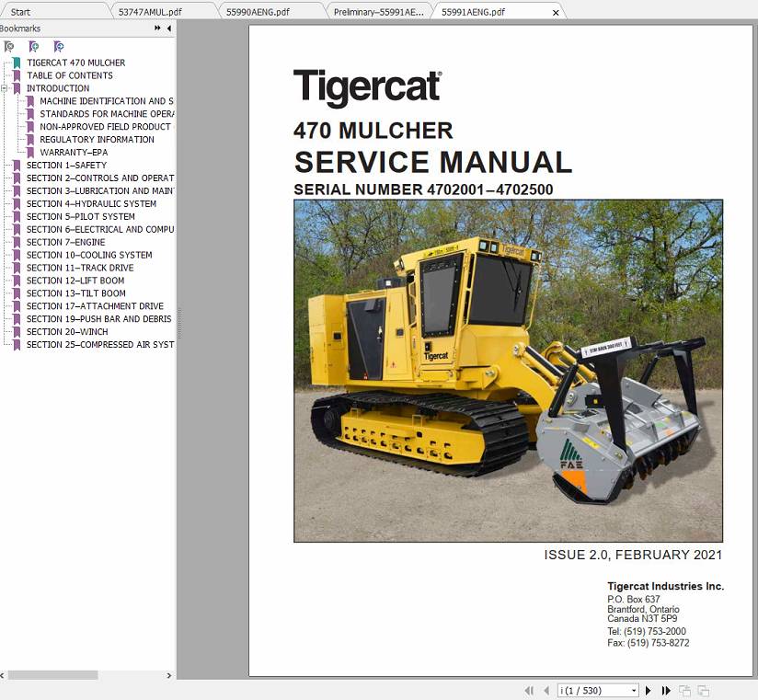Click the double-arrow bookmark options toggle
This screenshot has height=700, width=758.
[156, 28]
